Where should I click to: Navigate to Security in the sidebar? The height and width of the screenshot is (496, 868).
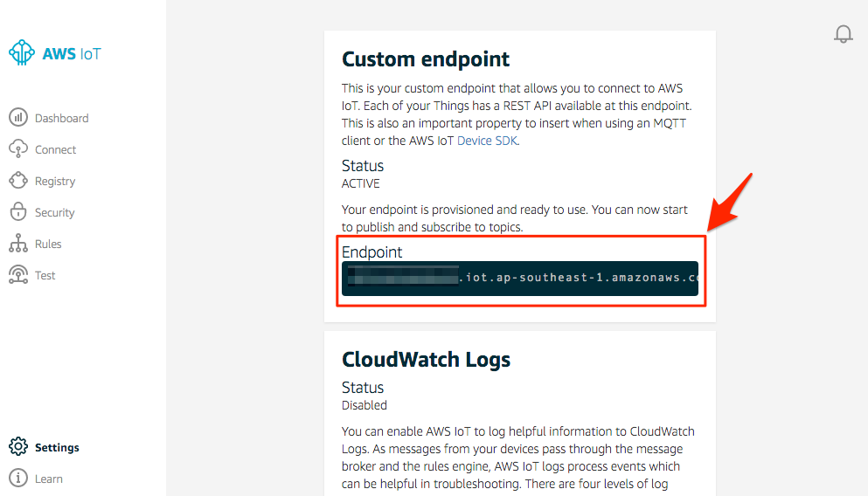pos(54,213)
